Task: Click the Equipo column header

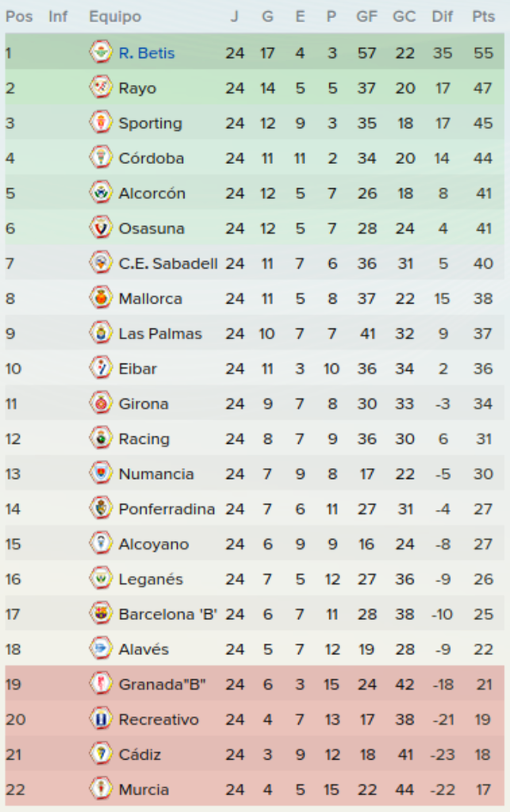Action: 115,17
